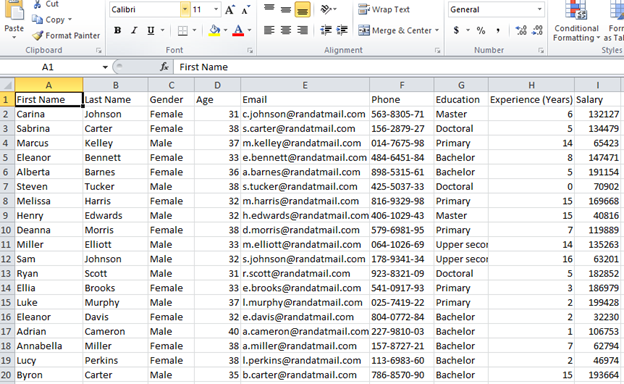624x384 pixels.
Task: Middle align cell contents
Action: click(285, 9)
